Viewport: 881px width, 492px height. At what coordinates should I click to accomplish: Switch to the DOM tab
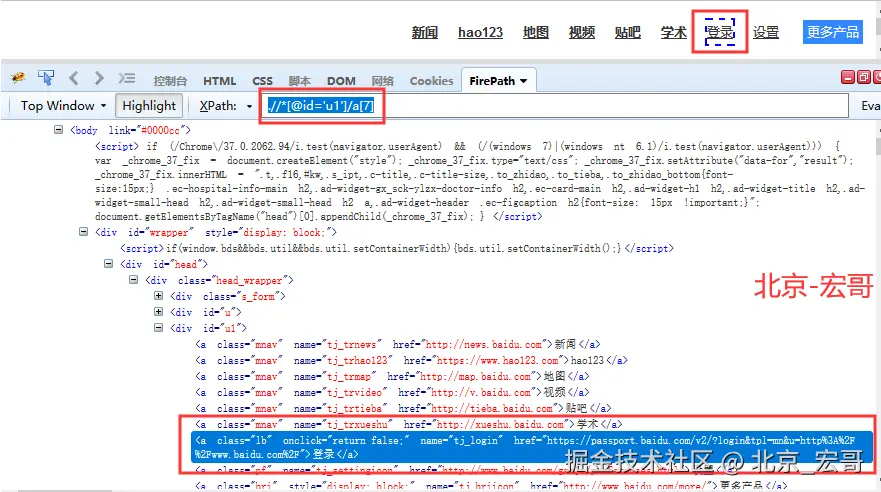341,81
